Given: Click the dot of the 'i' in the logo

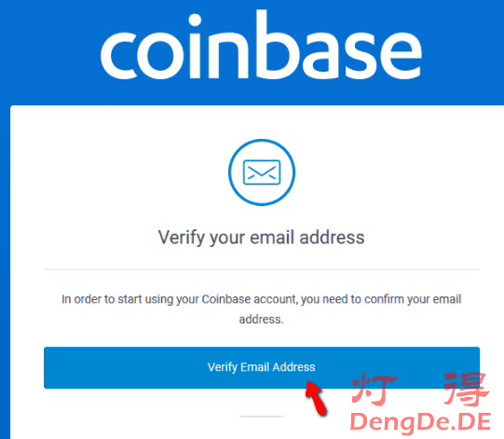Looking at the screenshot, I should (x=195, y=21).
